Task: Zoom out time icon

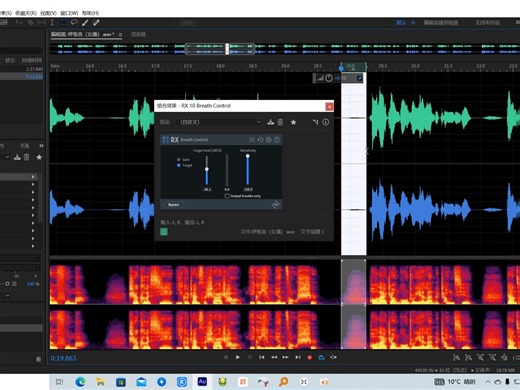Action: pos(492,358)
